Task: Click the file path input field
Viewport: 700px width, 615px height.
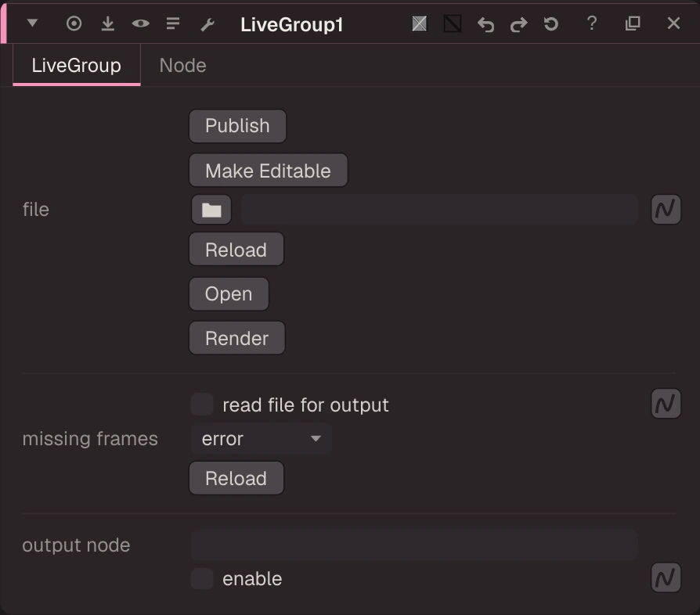Action: coord(440,209)
